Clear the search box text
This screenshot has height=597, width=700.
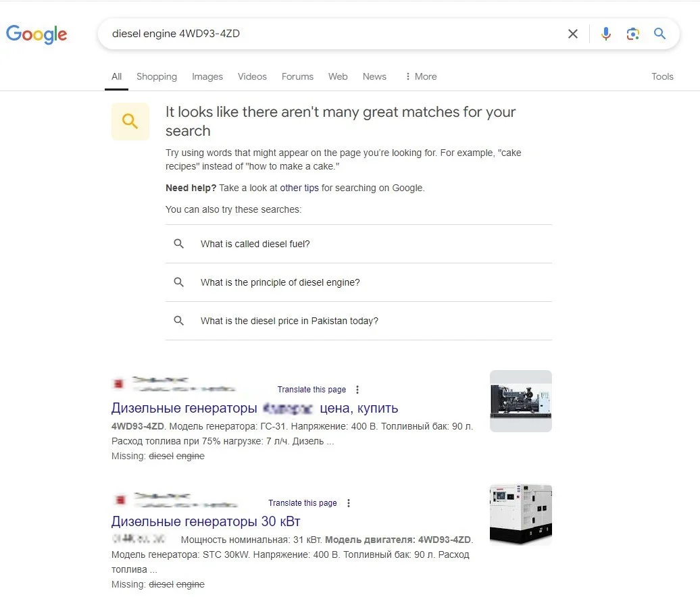pyautogui.click(x=573, y=34)
